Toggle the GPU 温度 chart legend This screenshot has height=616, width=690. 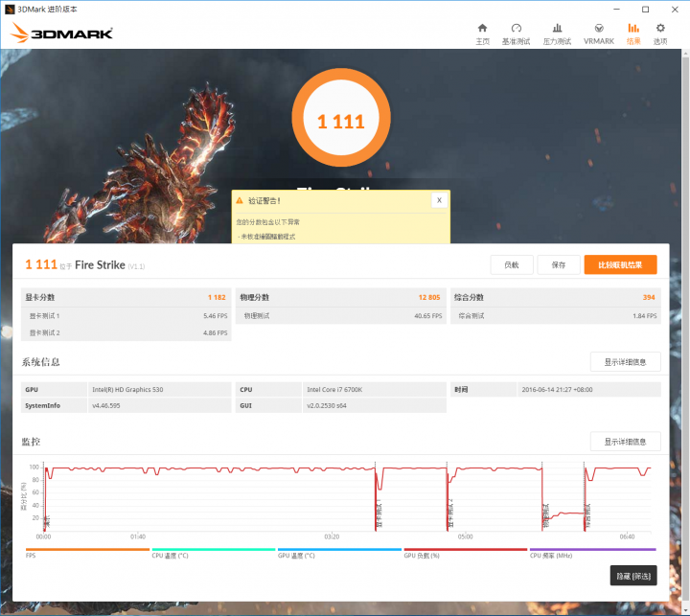(x=339, y=553)
